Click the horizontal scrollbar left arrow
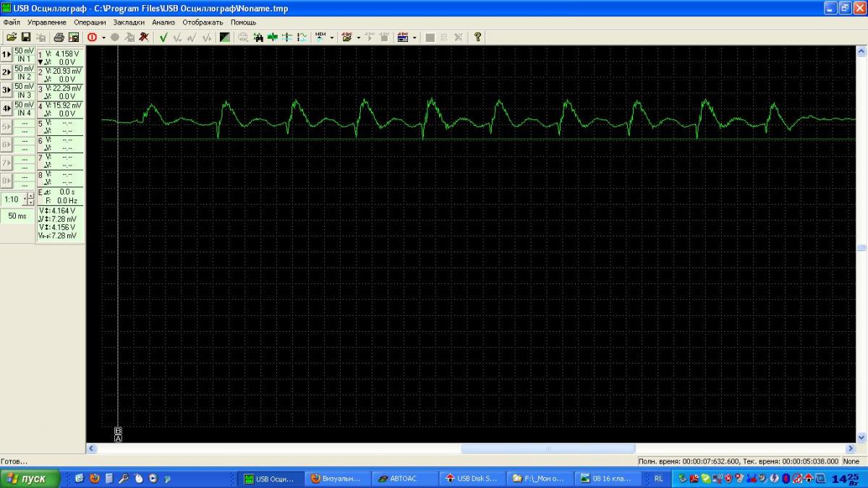 (91, 448)
